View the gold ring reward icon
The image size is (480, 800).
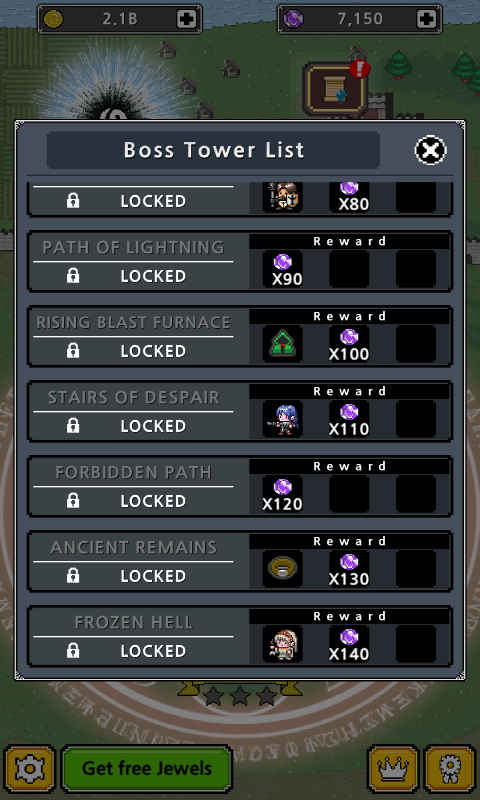pos(283,568)
